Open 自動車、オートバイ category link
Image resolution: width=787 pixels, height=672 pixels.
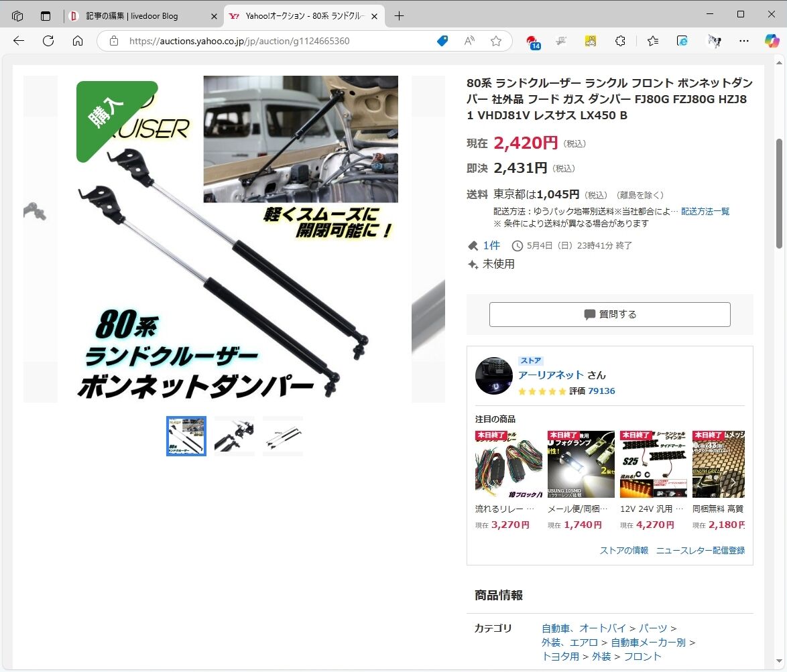coord(584,628)
